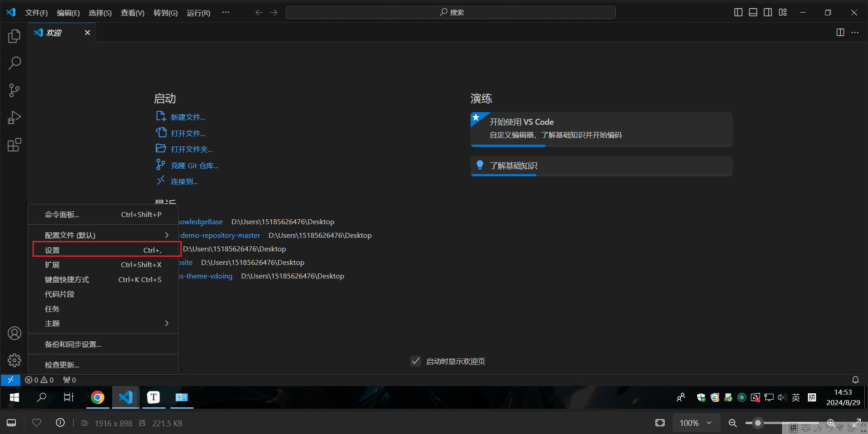Toggle the bottom panel layout icon
The width and height of the screenshot is (868, 434).
(753, 12)
